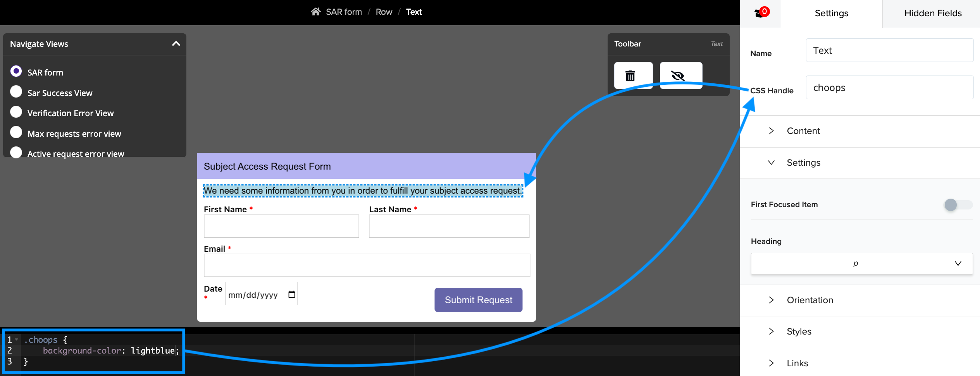The width and height of the screenshot is (980, 376).
Task: Collapse the Navigate Views panel chevron
Action: (176, 44)
